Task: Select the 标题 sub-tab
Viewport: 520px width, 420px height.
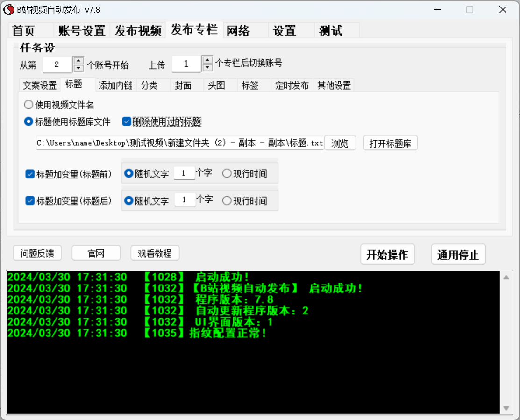Action: click(x=78, y=84)
